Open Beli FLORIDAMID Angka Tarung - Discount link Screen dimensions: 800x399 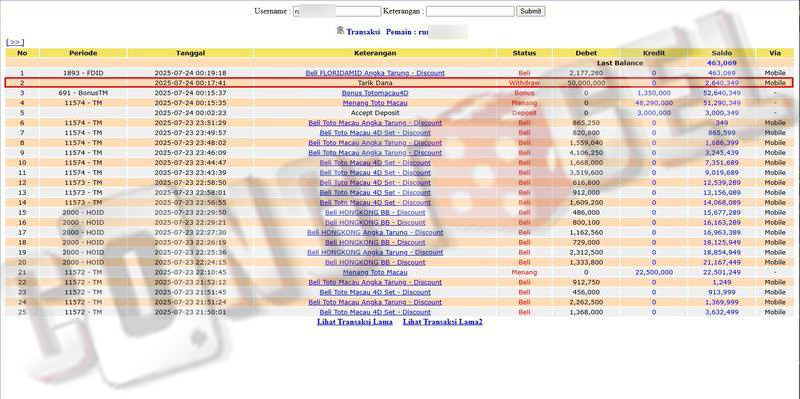click(x=375, y=73)
